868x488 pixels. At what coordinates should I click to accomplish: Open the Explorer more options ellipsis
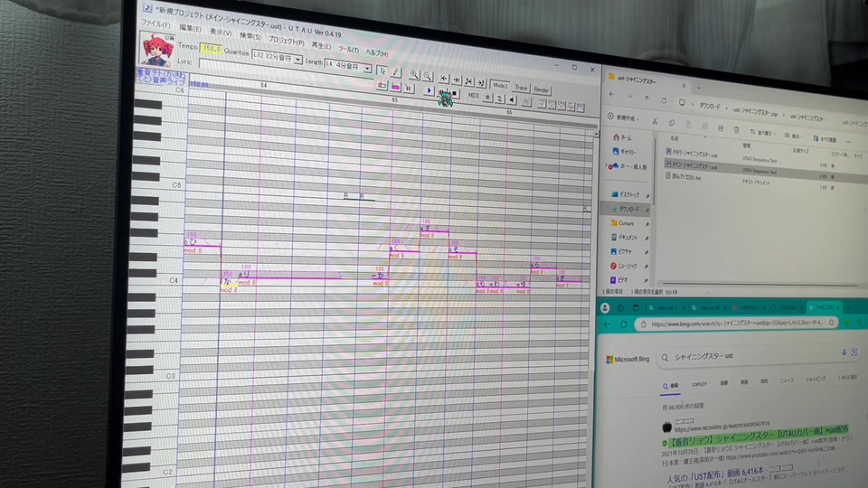[x=849, y=142]
